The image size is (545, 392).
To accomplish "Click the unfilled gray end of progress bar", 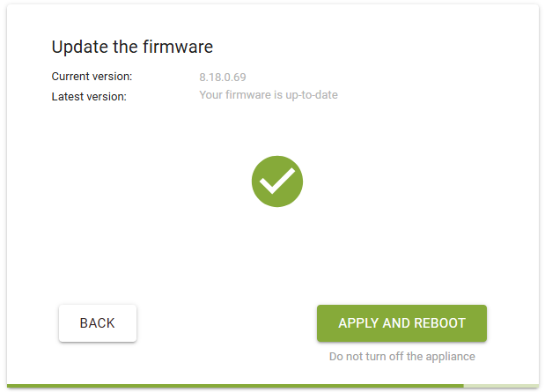I will 501,385.
